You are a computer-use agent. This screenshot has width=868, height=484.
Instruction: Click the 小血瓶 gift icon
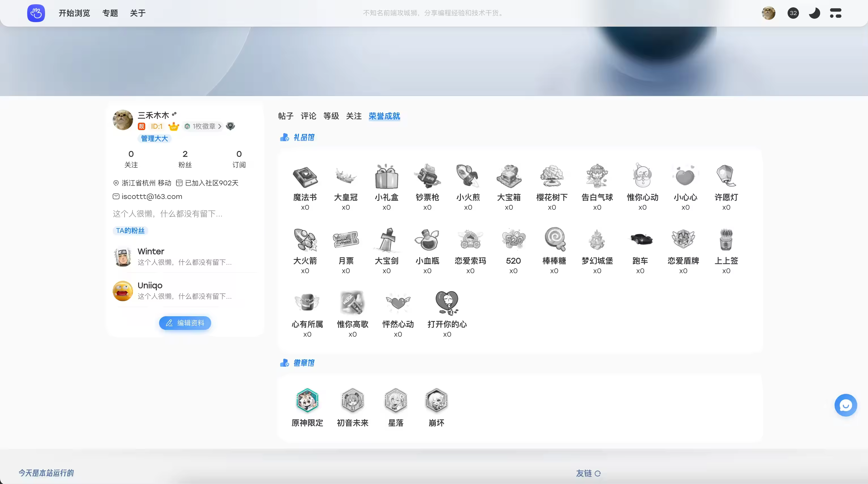[427, 240]
